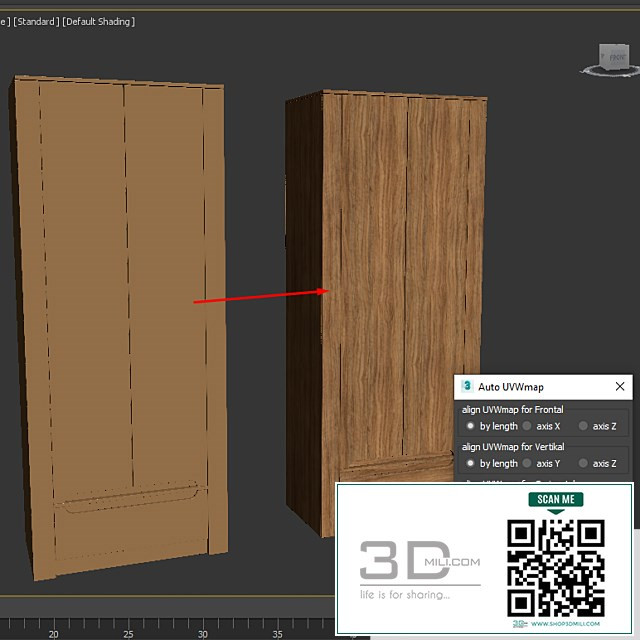Choose axis Z for Vertikal UVWmap

pos(583,463)
